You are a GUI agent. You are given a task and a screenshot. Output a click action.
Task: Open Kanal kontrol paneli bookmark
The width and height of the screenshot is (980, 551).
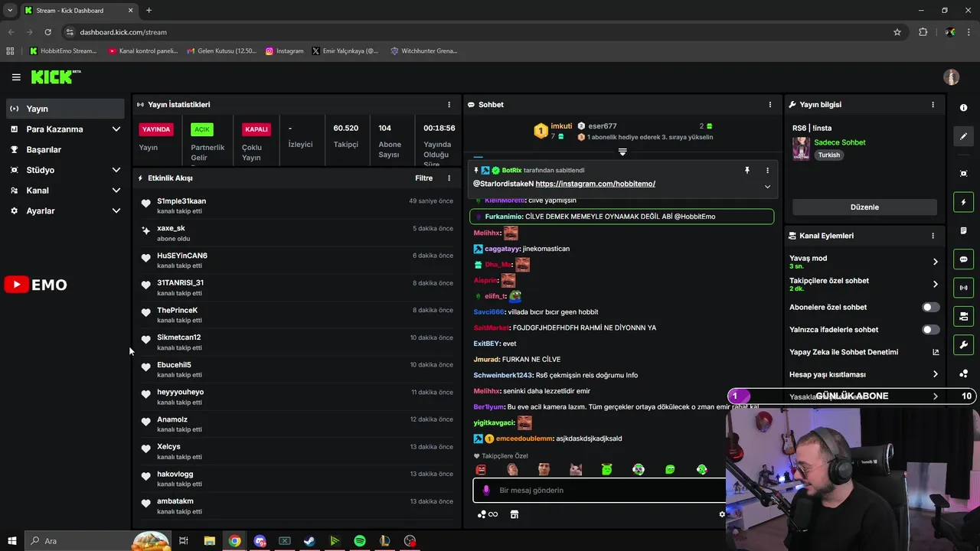142,51
